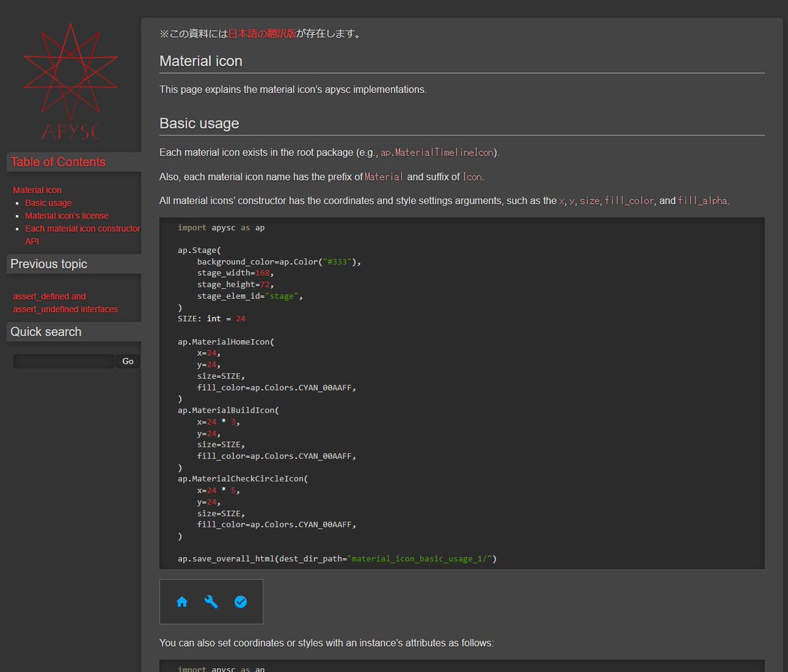This screenshot has height=672, width=788.
Task: Click the inline code prefix 'Material'
Action: tap(384, 177)
